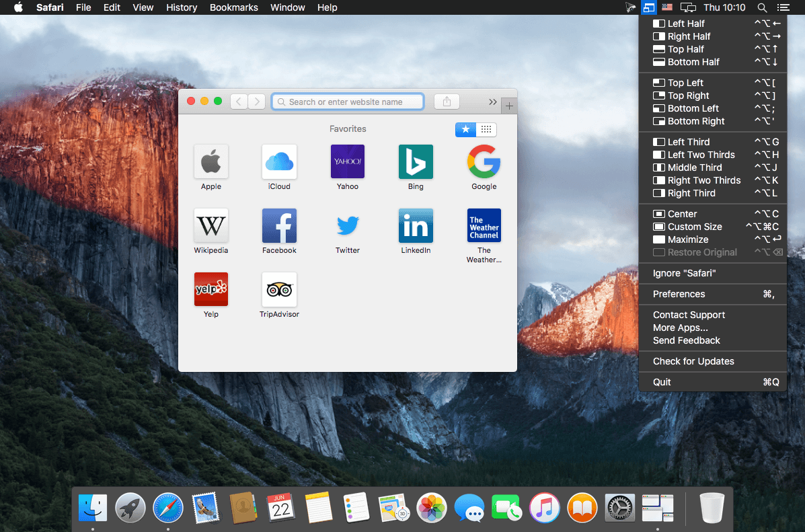
Task: Open Maps from the Dock
Action: (394, 508)
